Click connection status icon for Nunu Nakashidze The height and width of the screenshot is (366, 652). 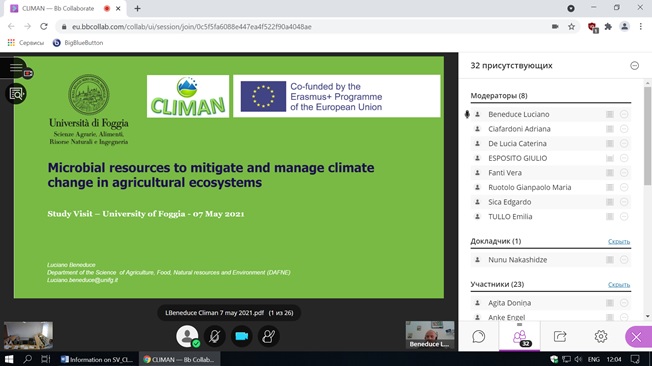point(610,260)
